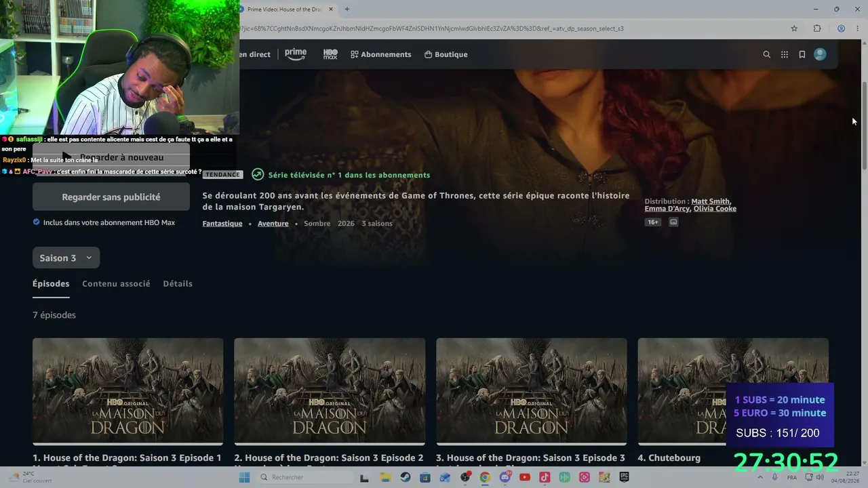The width and height of the screenshot is (868, 488).
Task: Open Discord from the taskbar
Action: click(x=505, y=477)
